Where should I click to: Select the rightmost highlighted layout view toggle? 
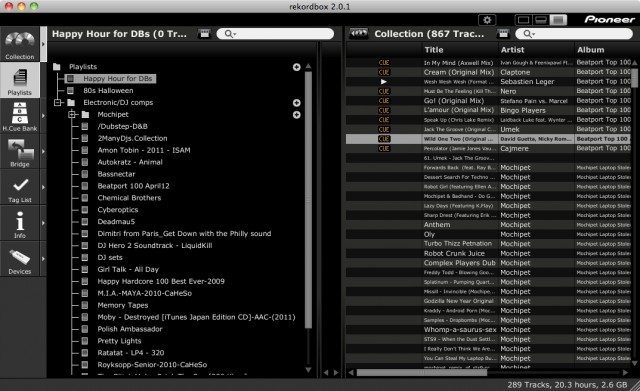click(x=558, y=20)
